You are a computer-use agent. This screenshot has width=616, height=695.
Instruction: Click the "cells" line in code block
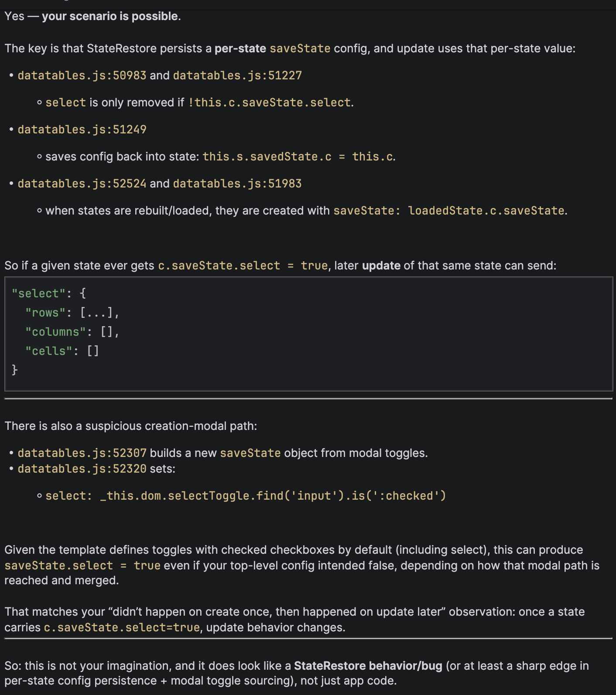(62, 351)
